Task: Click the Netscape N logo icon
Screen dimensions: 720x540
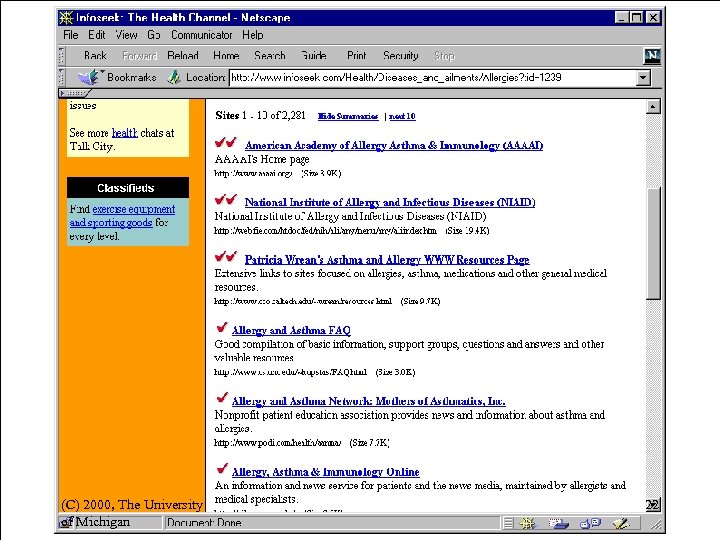Action: [x=652, y=56]
